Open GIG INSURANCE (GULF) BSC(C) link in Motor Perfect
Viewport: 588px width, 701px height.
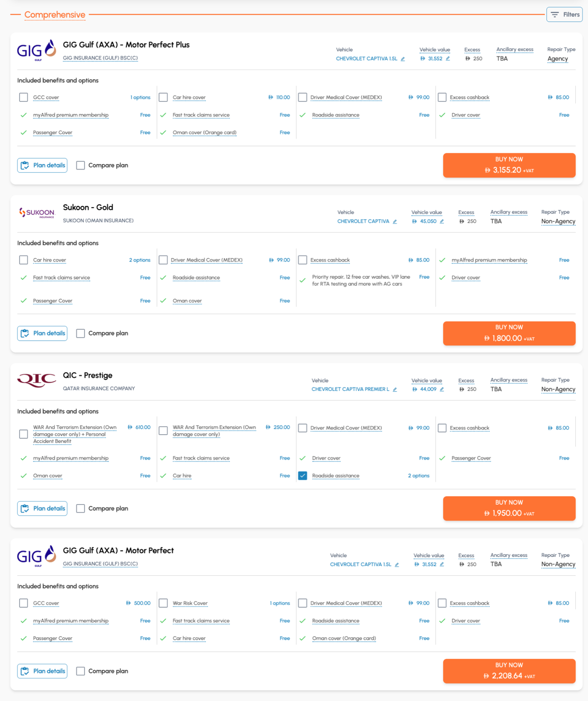[x=100, y=564]
